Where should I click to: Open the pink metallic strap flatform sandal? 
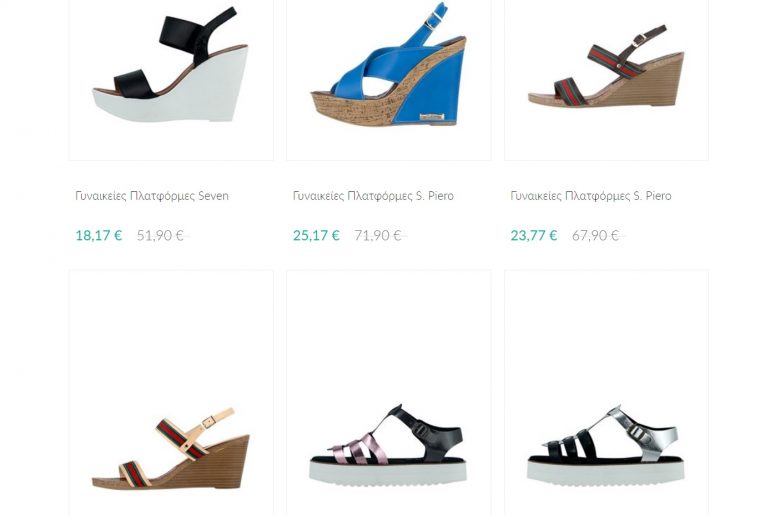[388, 444]
